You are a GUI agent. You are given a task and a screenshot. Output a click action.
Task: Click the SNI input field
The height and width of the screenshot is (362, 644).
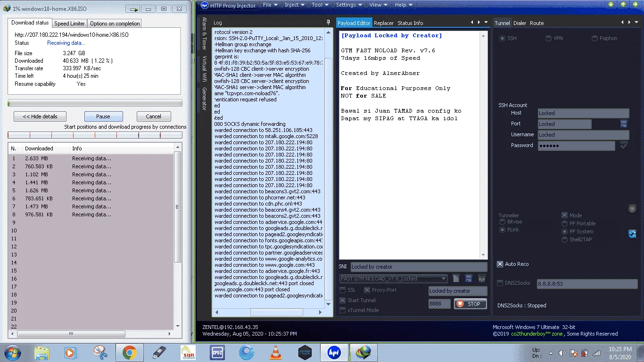(x=419, y=267)
